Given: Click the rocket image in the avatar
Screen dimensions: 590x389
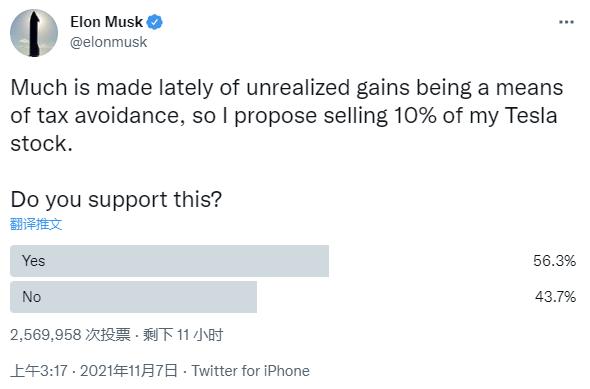Looking at the screenshot, I should click(34, 34).
